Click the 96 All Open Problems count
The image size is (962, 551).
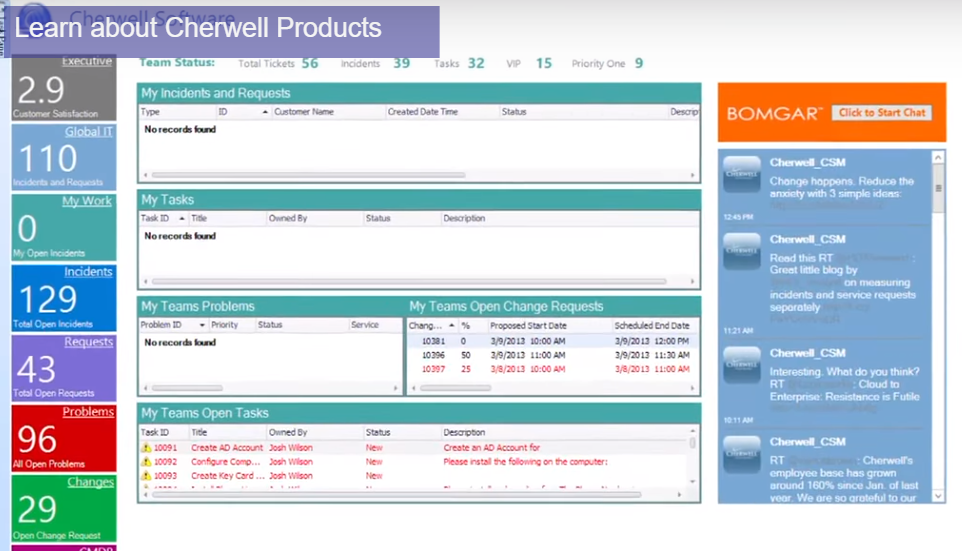(x=37, y=439)
